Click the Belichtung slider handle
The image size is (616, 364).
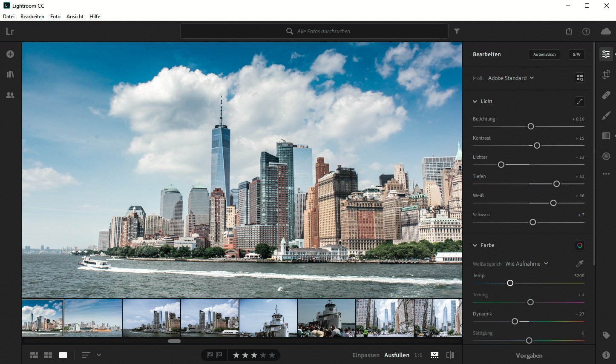[x=531, y=126]
